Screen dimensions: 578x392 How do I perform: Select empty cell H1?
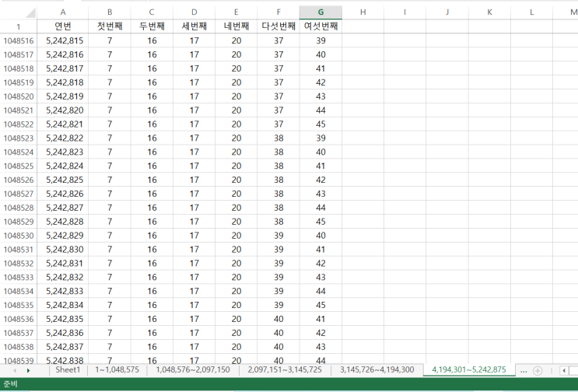coord(363,26)
